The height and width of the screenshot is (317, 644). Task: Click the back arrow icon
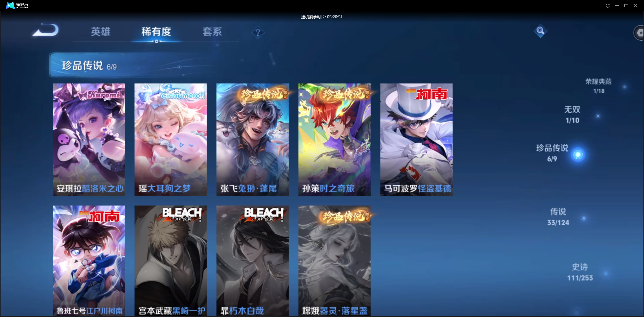(x=46, y=30)
